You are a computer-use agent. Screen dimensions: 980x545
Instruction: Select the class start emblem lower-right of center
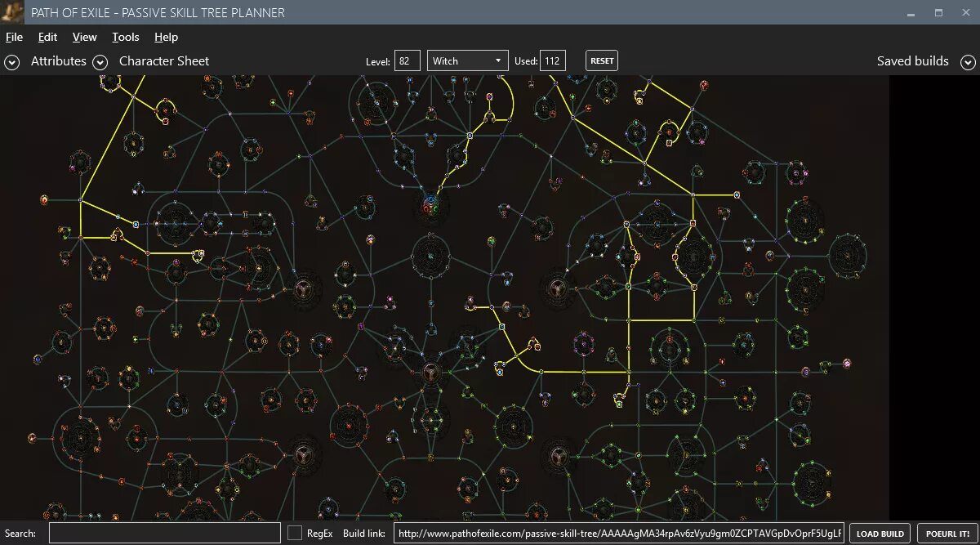tap(559, 454)
